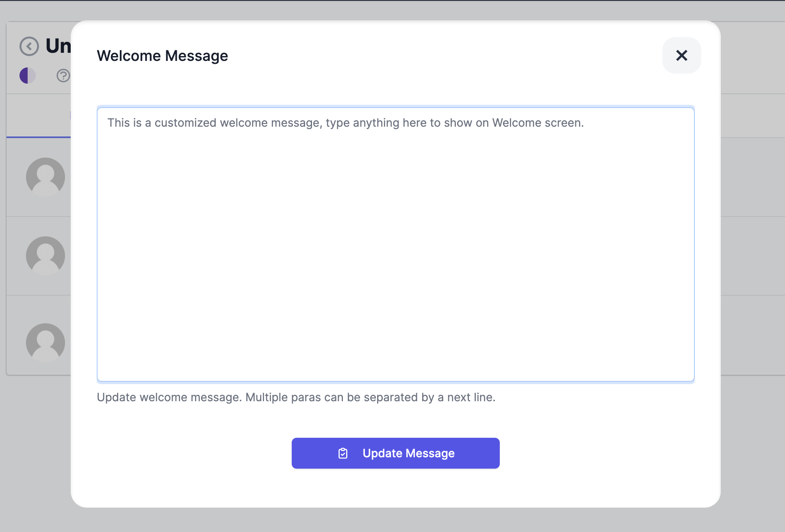Select the middle contact avatar icon
This screenshot has width=785, height=532.
46,255
